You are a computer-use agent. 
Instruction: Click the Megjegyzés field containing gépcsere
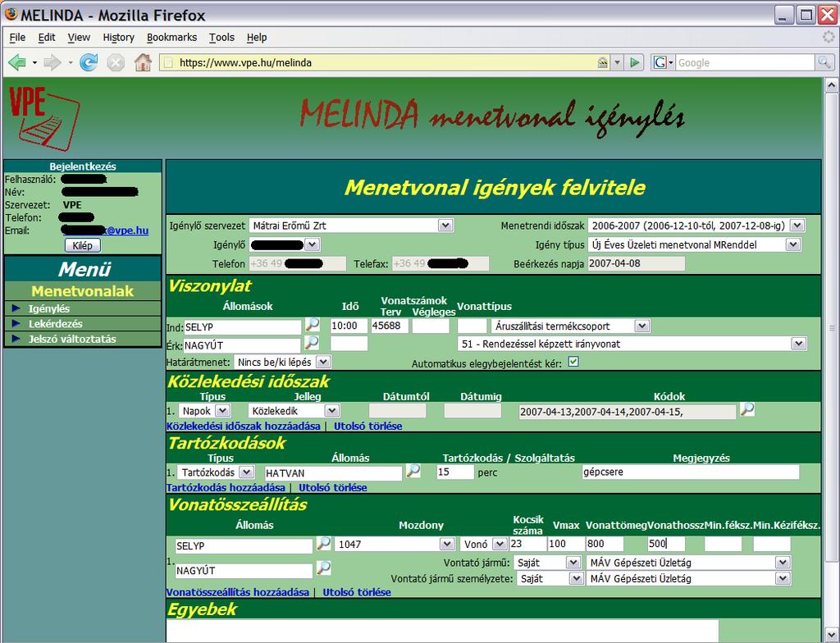click(691, 472)
